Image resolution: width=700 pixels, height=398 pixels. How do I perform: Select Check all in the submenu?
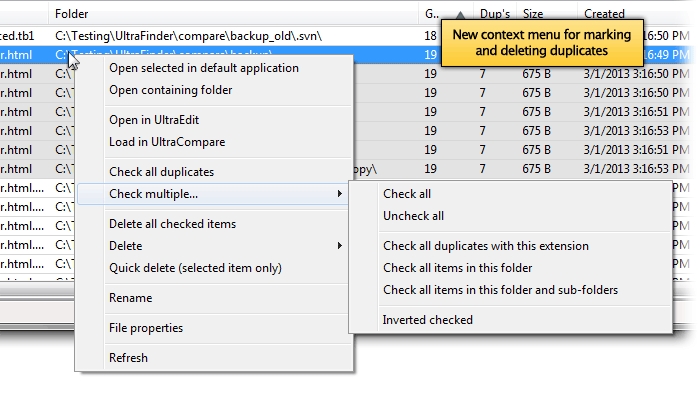(x=407, y=194)
